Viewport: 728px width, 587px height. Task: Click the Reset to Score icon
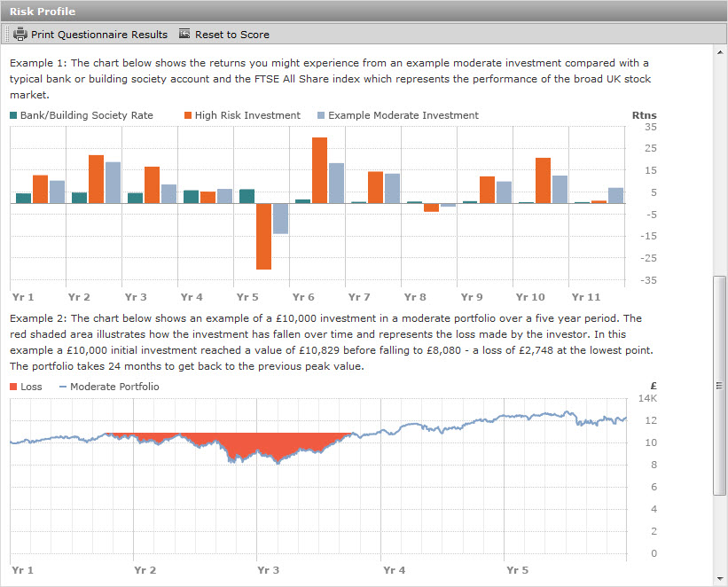(184, 35)
